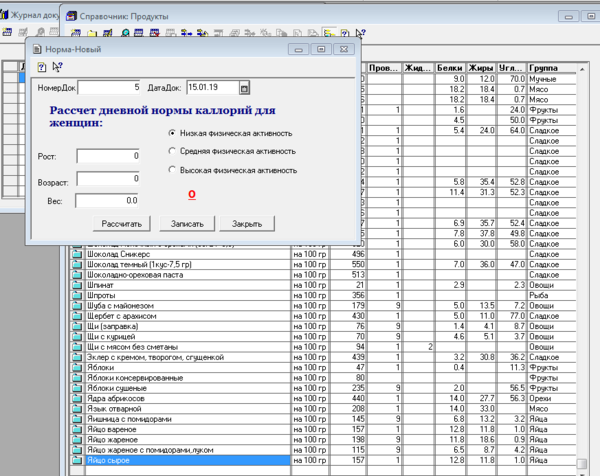
Task: Select the row Шоколадно-ореховая паста
Action: tap(323, 275)
